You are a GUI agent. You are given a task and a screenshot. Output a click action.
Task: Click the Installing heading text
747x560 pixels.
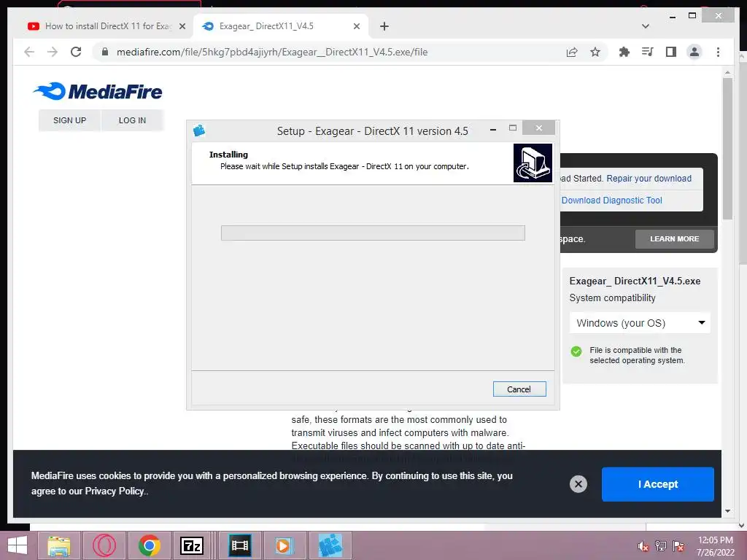[x=228, y=155]
